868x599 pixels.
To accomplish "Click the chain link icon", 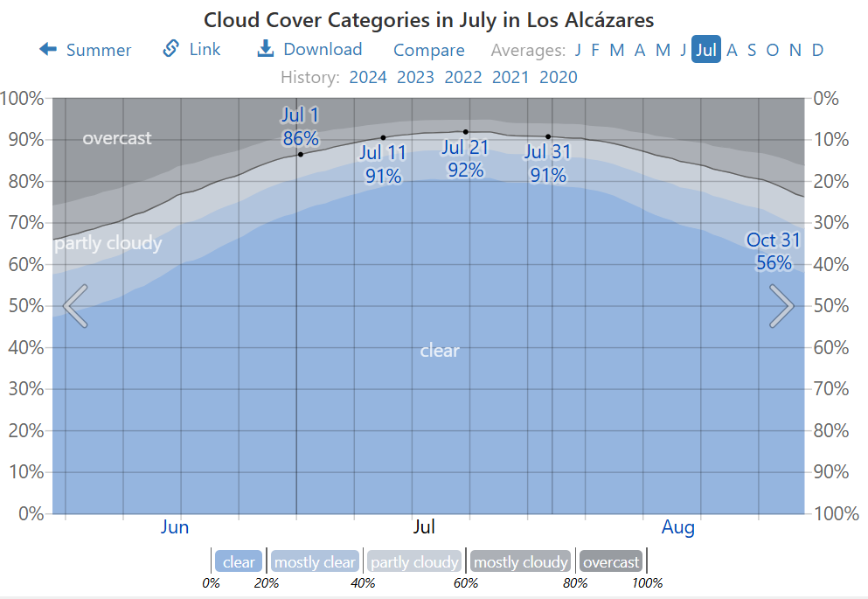I will pos(171,49).
